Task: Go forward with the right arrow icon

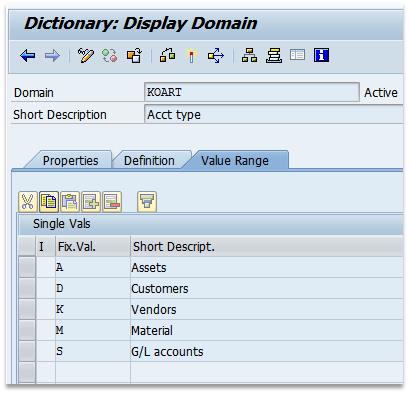Action: coord(52,55)
